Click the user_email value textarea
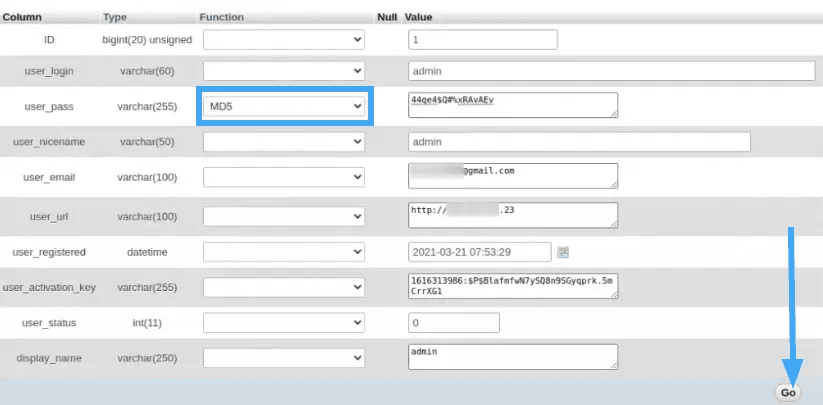The image size is (823, 405). tap(513, 176)
